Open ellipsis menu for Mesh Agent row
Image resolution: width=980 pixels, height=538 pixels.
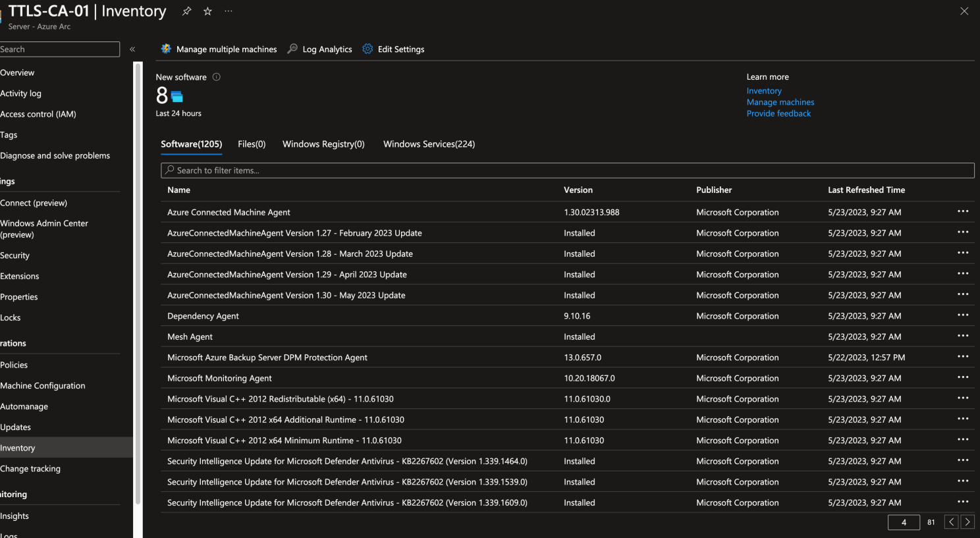tap(963, 336)
